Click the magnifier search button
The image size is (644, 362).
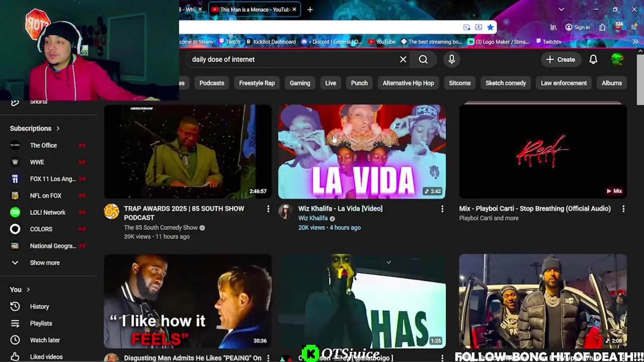click(423, 59)
